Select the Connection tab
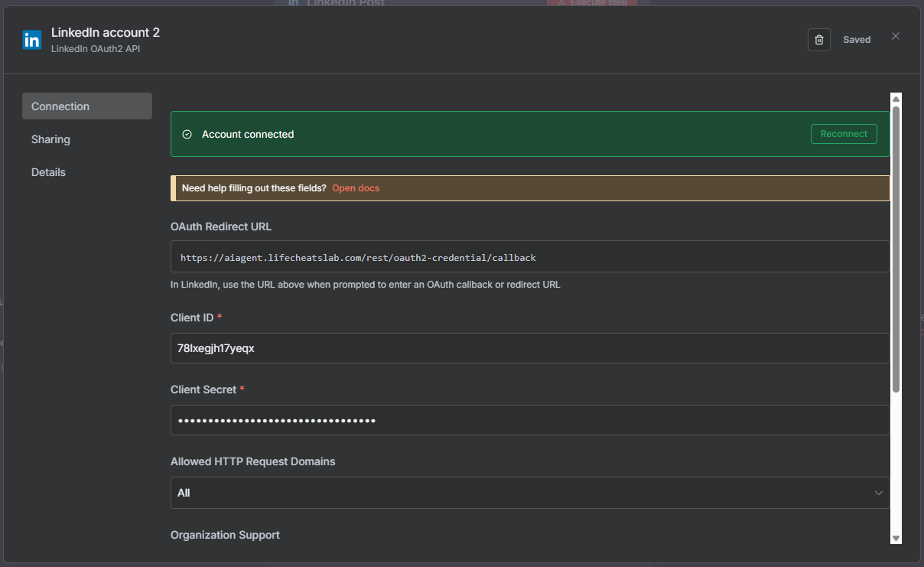The width and height of the screenshot is (924, 567). coord(86,106)
